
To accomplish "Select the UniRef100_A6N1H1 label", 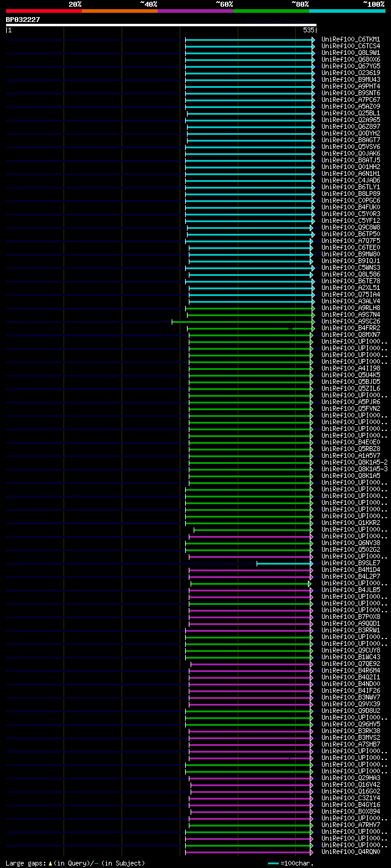I will (x=351, y=173).
